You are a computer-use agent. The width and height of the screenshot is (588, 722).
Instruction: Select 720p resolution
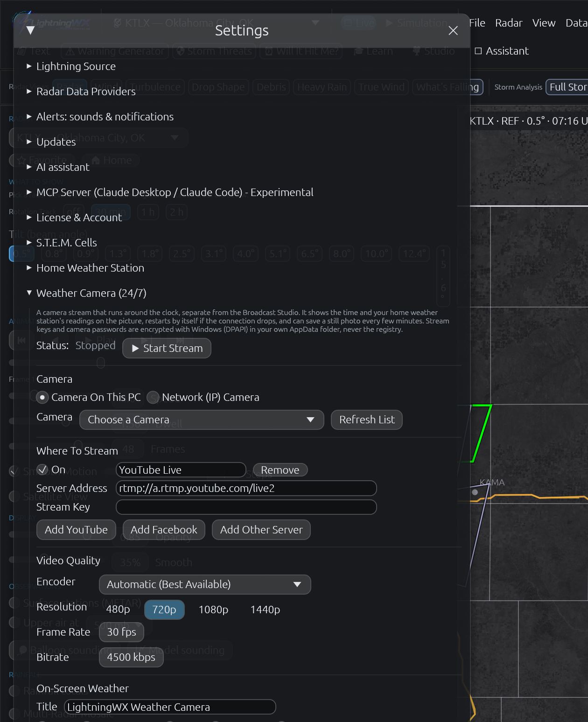(x=164, y=610)
